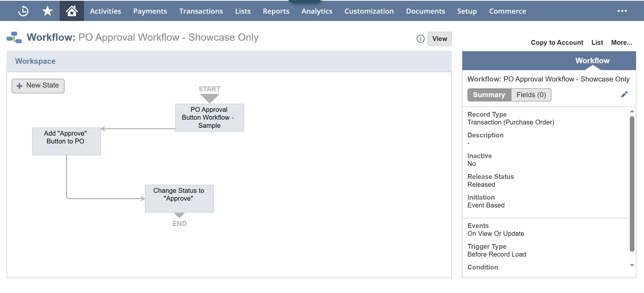Click the Copy to Account link

coord(557,43)
